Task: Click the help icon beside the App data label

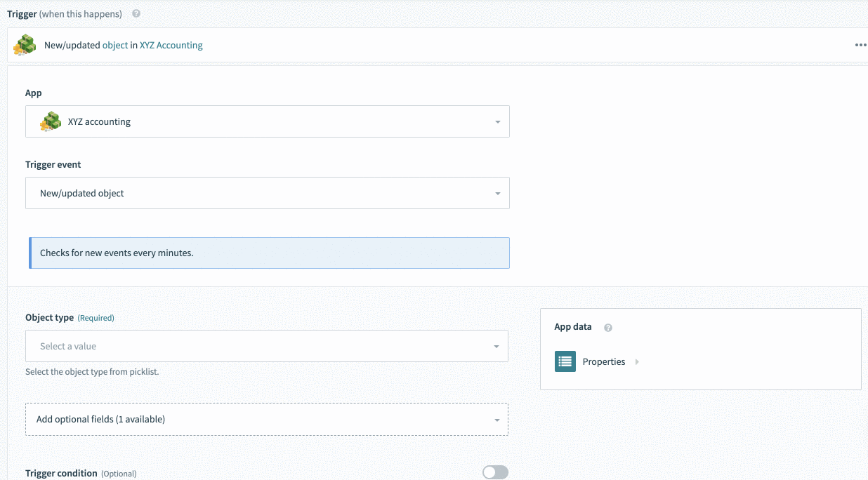Action: [607, 327]
